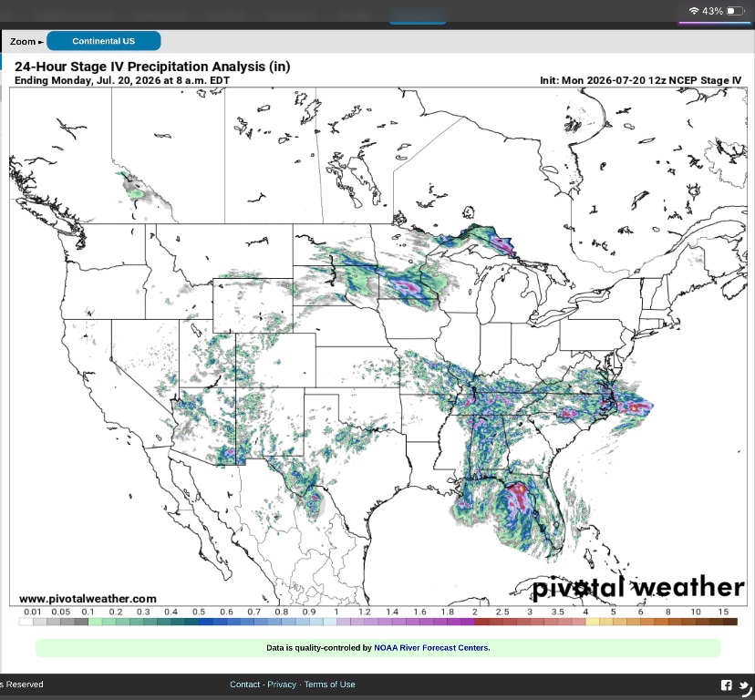Viewport: 755px width, 700px height.
Task: Open the Privacy footer link
Action: point(282,685)
